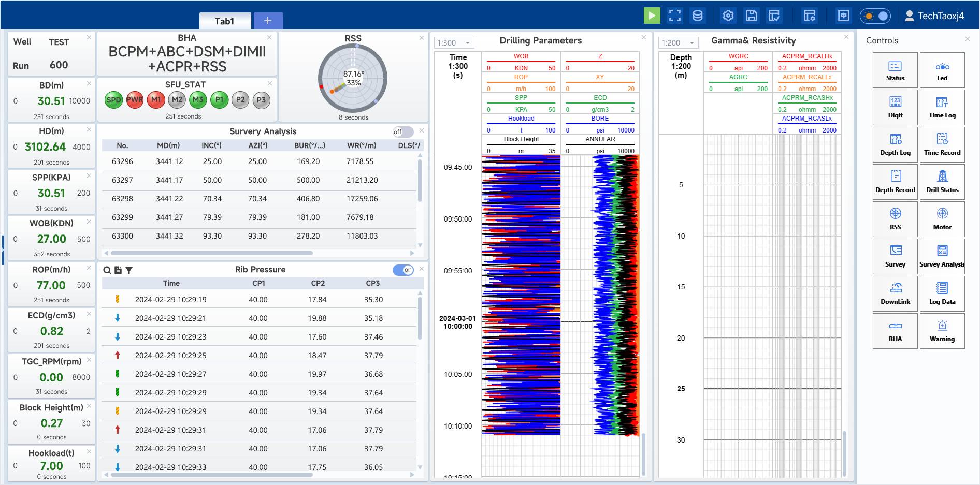
Task: Click the SPD status indicator
Action: pos(113,100)
